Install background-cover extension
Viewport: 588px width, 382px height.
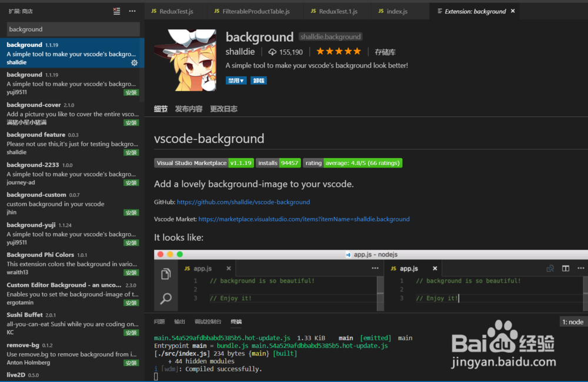click(x=131, y=123)
